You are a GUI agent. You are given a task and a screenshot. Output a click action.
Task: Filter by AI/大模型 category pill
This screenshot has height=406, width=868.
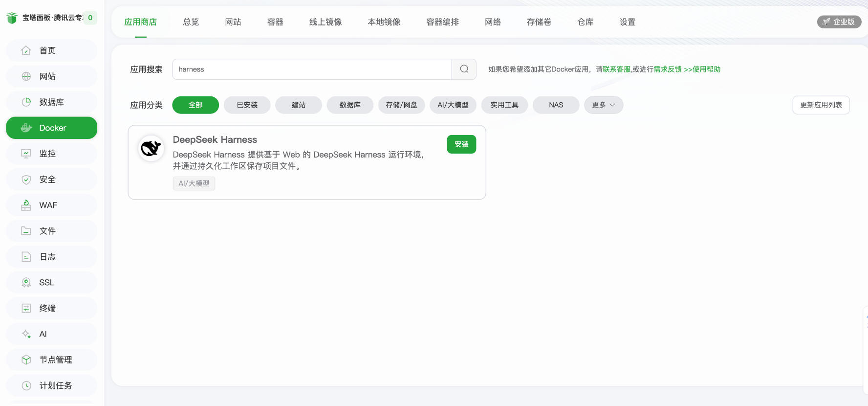(x=453, y=105)
